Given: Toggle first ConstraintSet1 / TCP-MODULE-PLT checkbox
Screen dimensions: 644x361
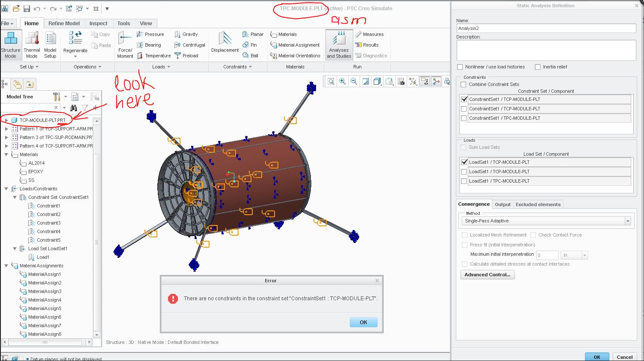Looking at the screenshot, I should [x=464, y=99].
